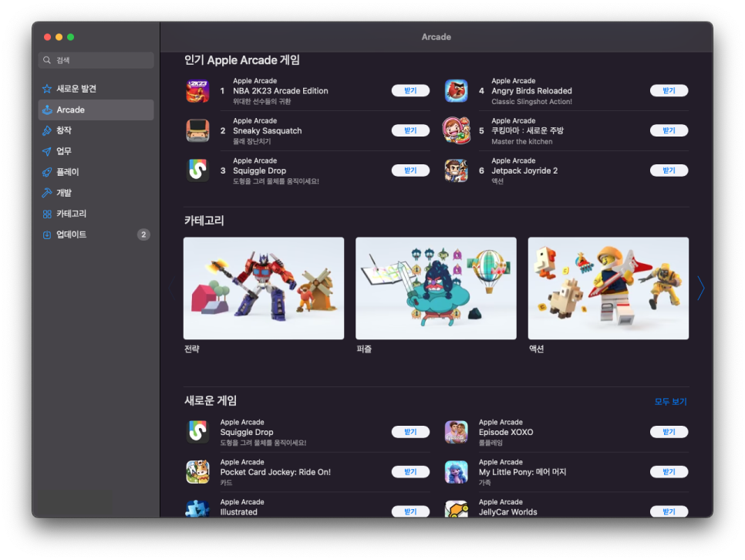Switch to the 업무 sidebar section
745x560 pixels.
[96, 152]
